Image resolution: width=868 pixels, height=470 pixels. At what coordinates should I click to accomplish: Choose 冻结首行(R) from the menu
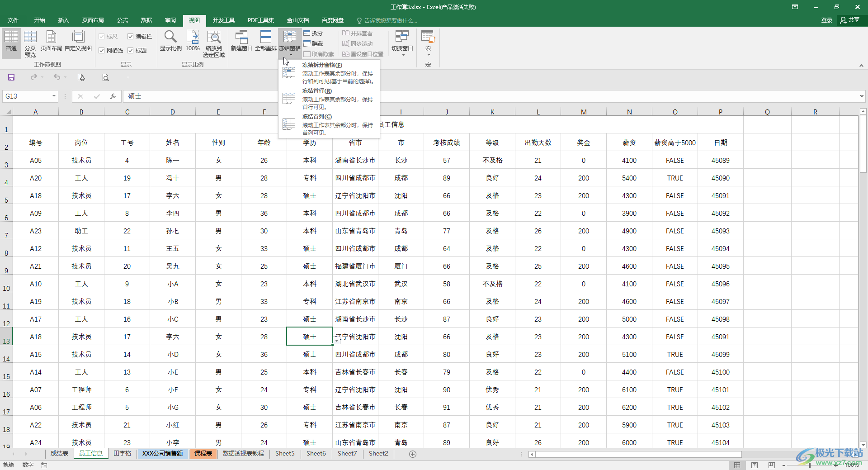[329, 99]
